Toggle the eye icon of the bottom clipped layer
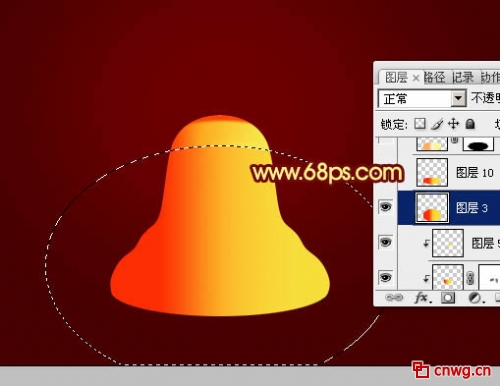The image size is (500, 386). click(386, 277)
